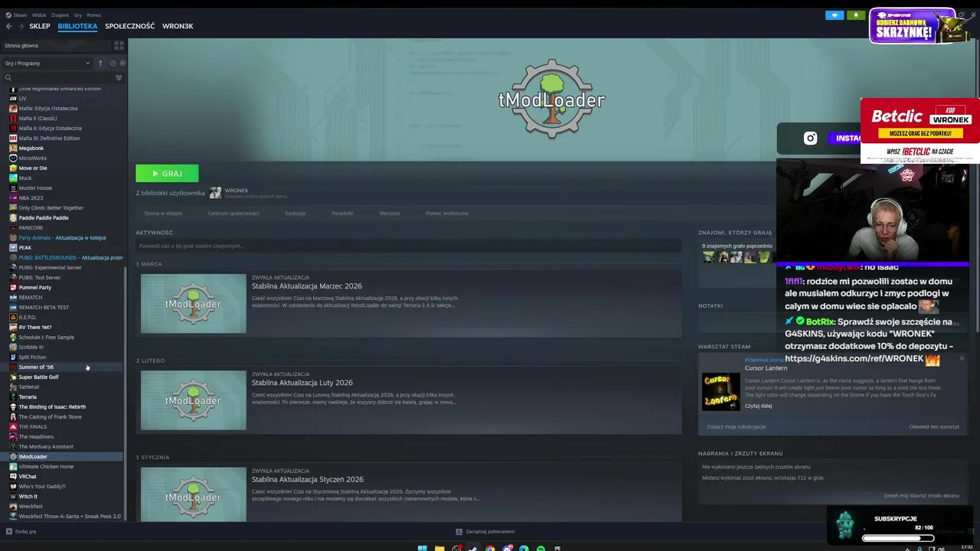The image size is (980, 551).
Task: Click the Split Fiction game icon
Action: point(13,357)
